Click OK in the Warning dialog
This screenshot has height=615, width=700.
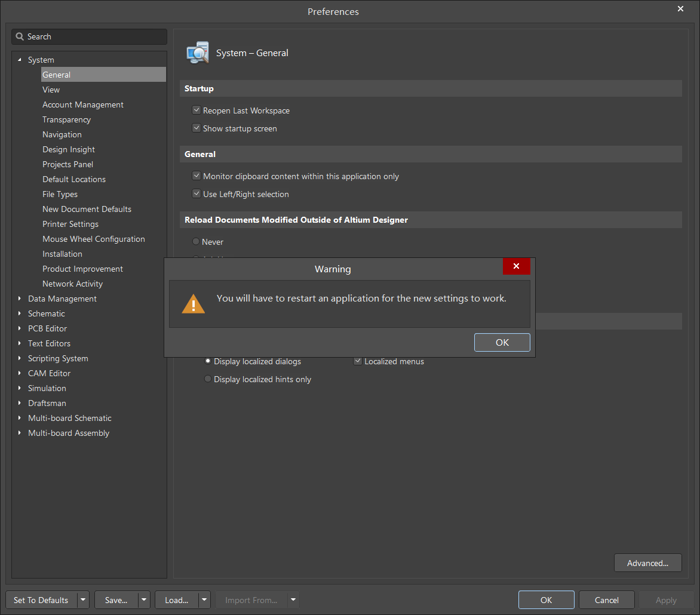[x=502, y=342]
